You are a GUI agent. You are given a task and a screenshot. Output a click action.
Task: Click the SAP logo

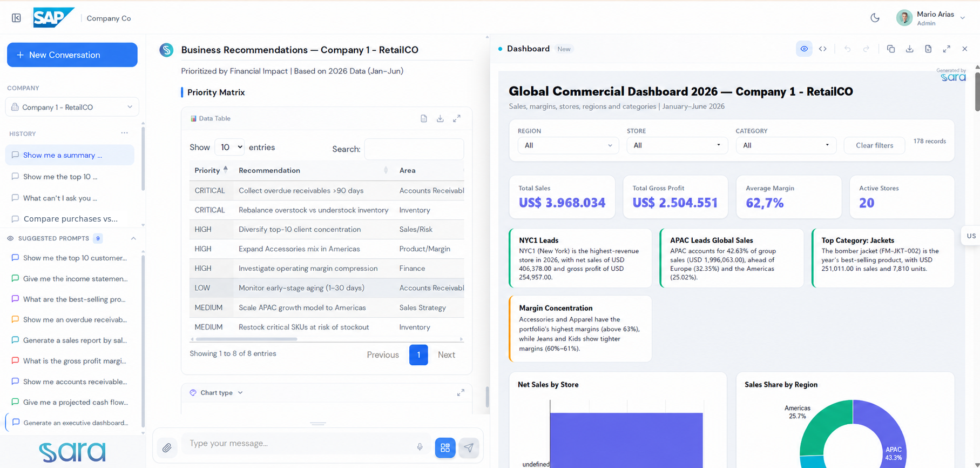pyautogui.click(x=53, y=17)
